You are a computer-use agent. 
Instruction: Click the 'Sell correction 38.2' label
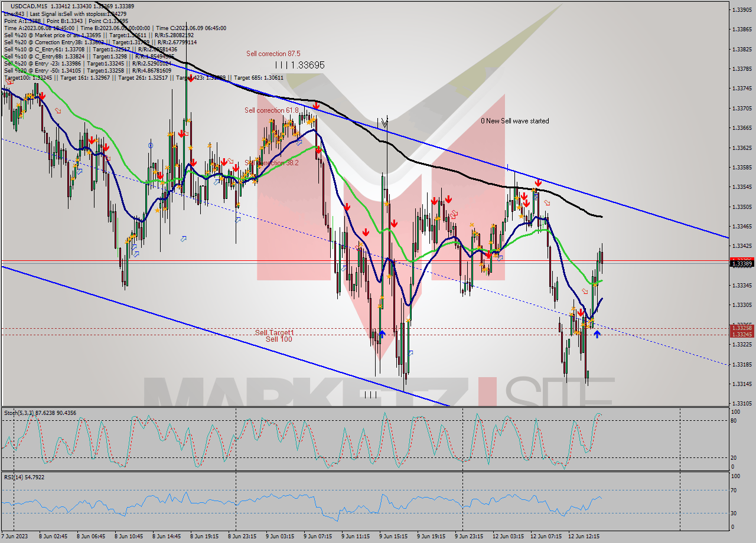tap(272, 162)
